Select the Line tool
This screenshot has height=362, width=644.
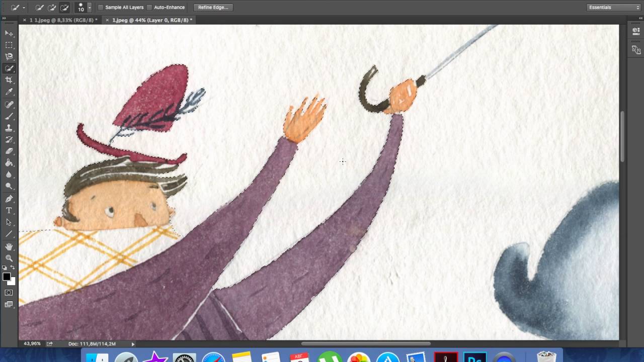(9, 234)
